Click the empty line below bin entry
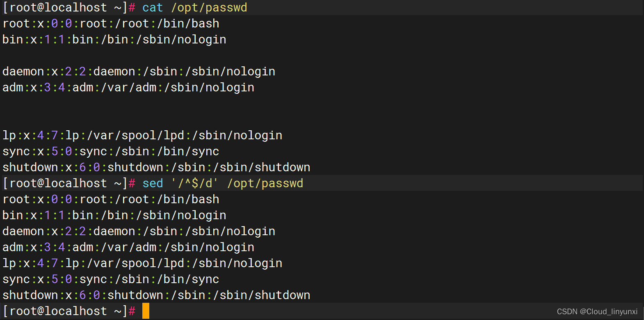644x320 pixels. (x=322, y=56)
